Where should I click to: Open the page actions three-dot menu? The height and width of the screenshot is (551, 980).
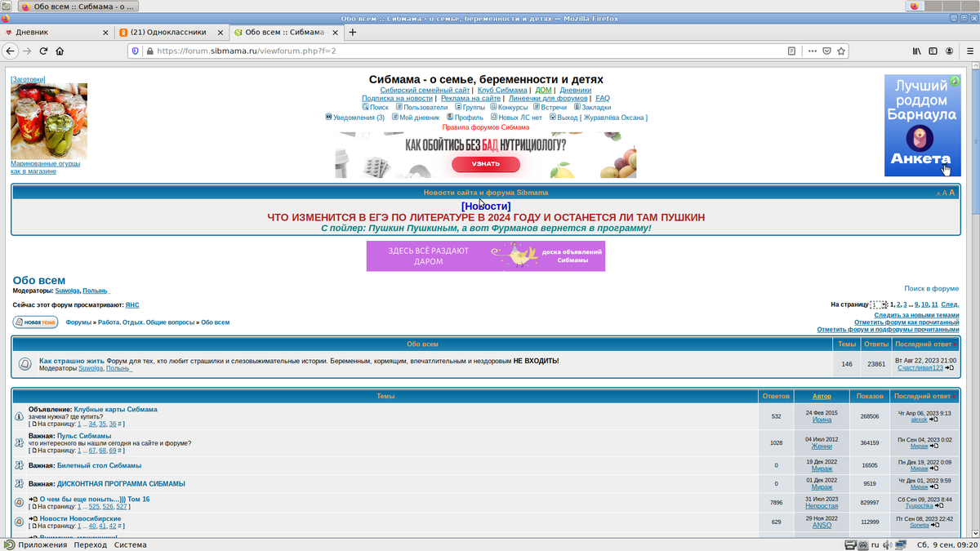[812, 51]
